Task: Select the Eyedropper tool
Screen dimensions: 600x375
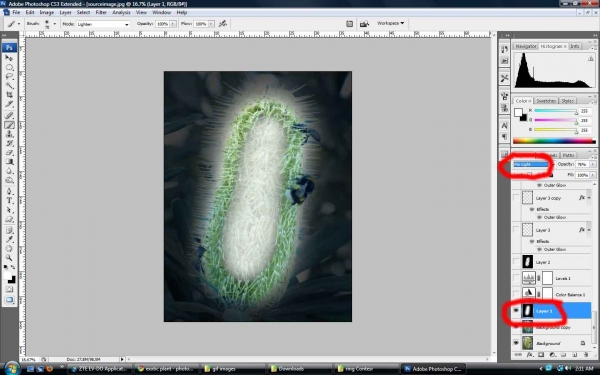Action: coord(9,240)
